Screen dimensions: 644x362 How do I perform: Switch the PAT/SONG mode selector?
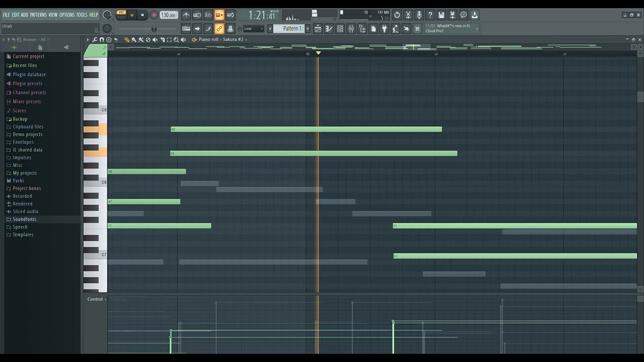(x=121, y=15)
